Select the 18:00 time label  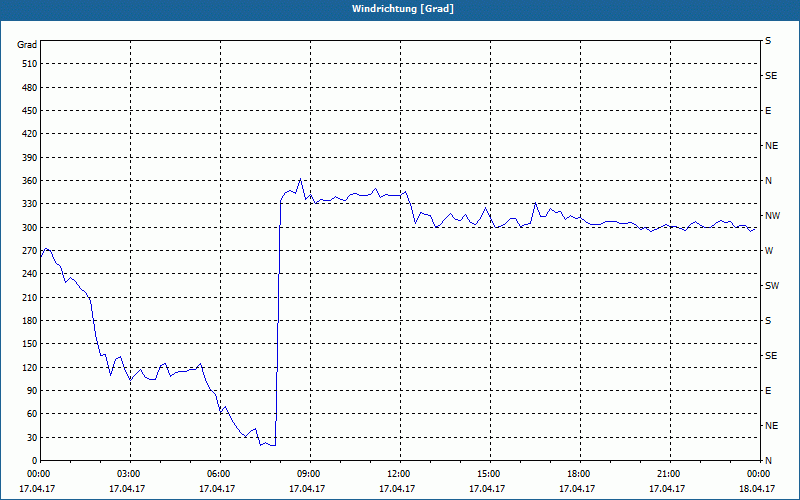pos(580,474)
